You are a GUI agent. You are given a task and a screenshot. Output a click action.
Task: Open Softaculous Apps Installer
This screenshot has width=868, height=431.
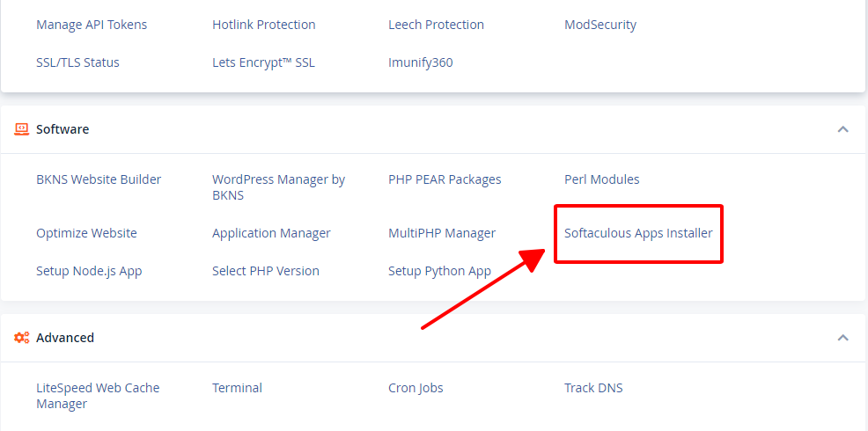[x=638, y=233]
